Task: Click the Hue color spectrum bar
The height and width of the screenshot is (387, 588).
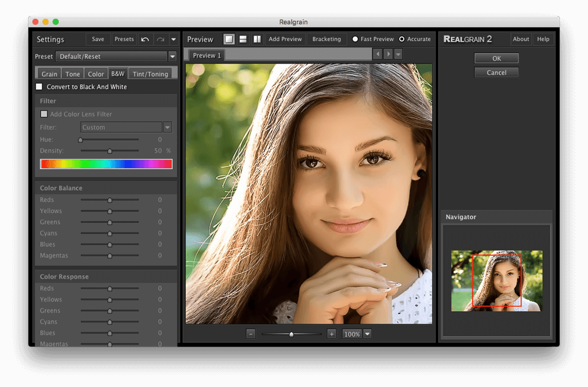Action: (106, 164)
